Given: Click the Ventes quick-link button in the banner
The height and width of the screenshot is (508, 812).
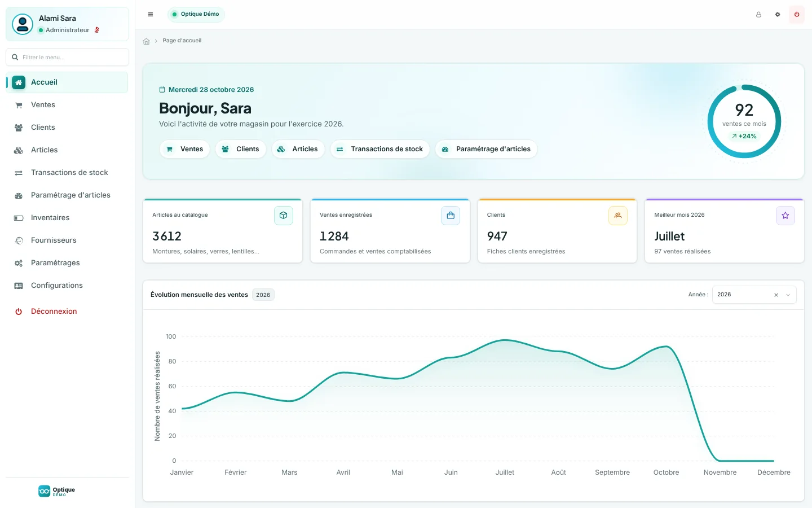Looking at the screenshot, I should (x=185, y=149).
